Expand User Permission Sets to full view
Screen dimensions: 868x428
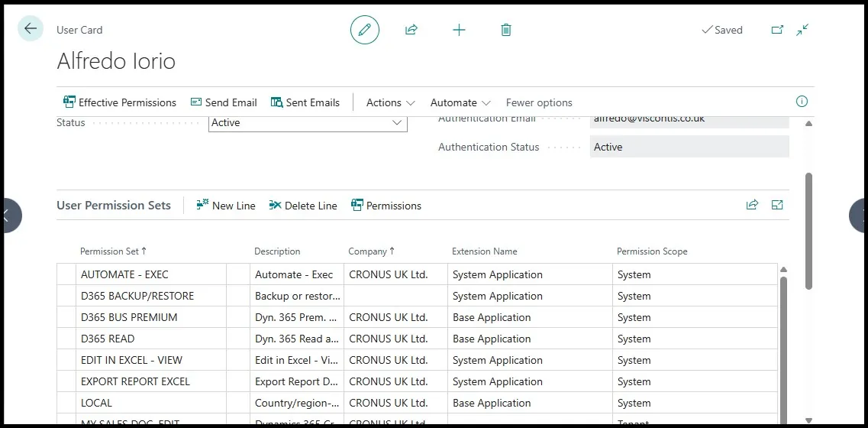777,205
